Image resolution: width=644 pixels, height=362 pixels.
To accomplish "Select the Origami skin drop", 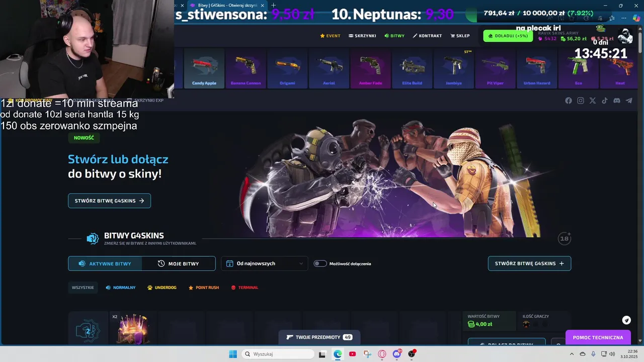I will tap(287, 68).
